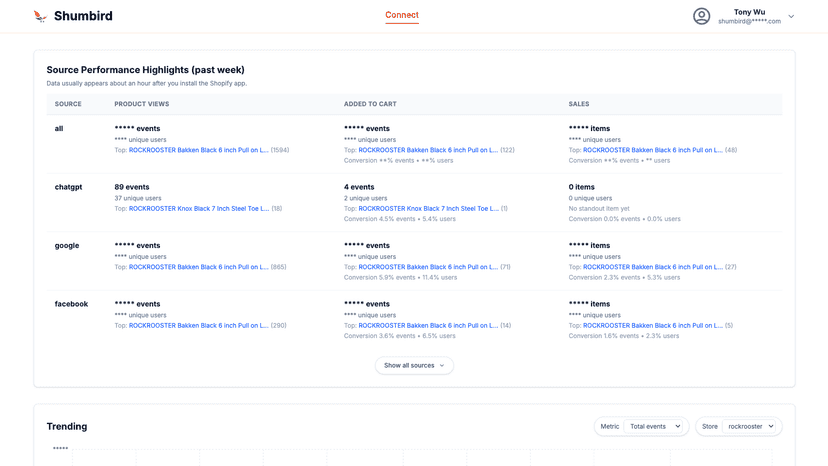Click the PRODUCT VIEWS column header
Image resolution: width=828 pixels, height=466 pixels.
[x=142, y=104]
